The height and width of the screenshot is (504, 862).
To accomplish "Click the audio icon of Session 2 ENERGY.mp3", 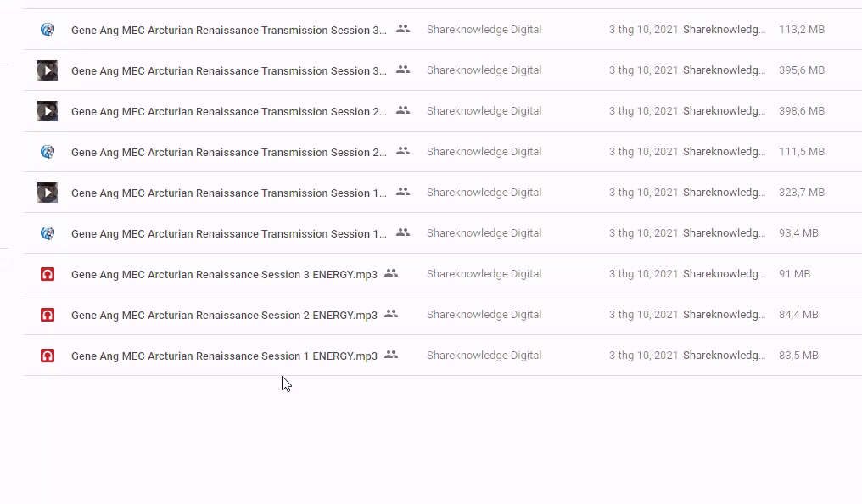I will tap(48, 315).
